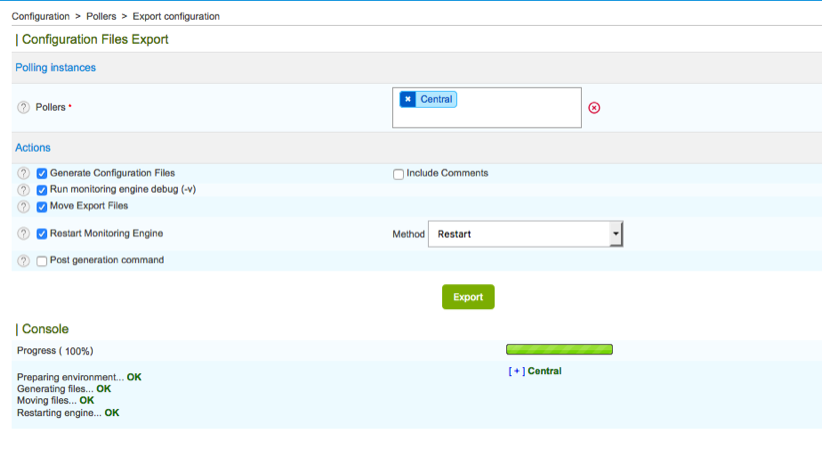Open the Method dropdown showing Restart

[x=525, y=234]
